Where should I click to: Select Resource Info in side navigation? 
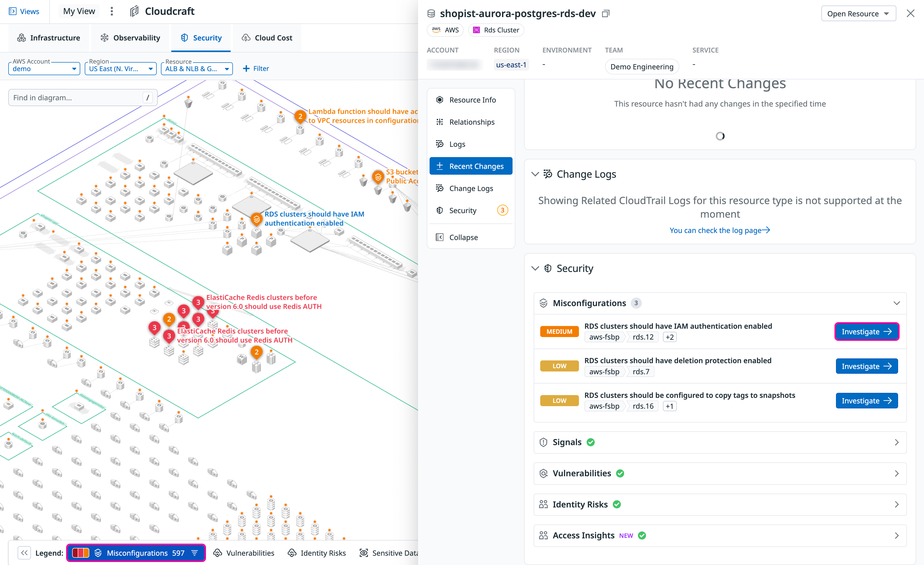click(471, 100)
